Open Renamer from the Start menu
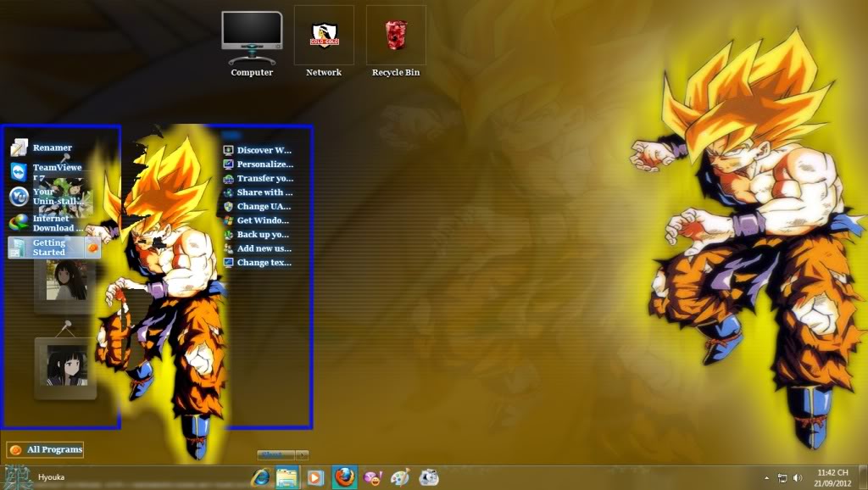 point(51,147)
